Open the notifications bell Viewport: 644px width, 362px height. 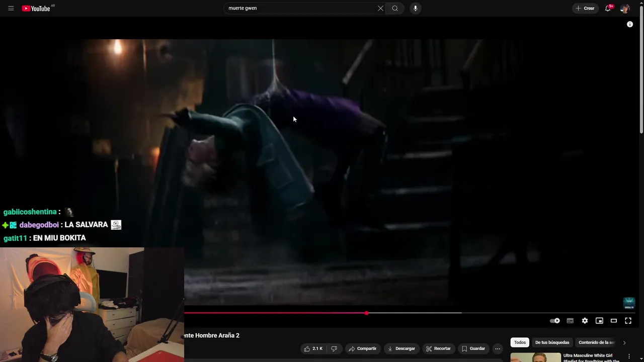pos(608,8)
